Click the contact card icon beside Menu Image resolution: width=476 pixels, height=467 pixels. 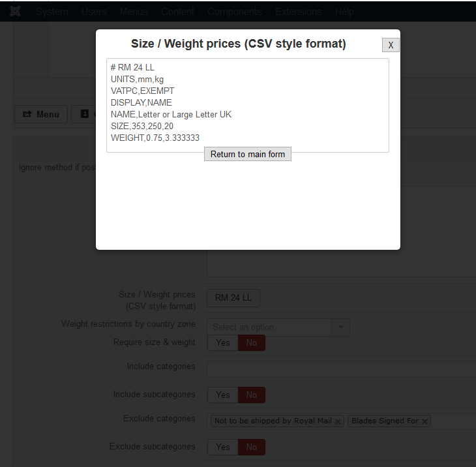(x=84, y=114)
